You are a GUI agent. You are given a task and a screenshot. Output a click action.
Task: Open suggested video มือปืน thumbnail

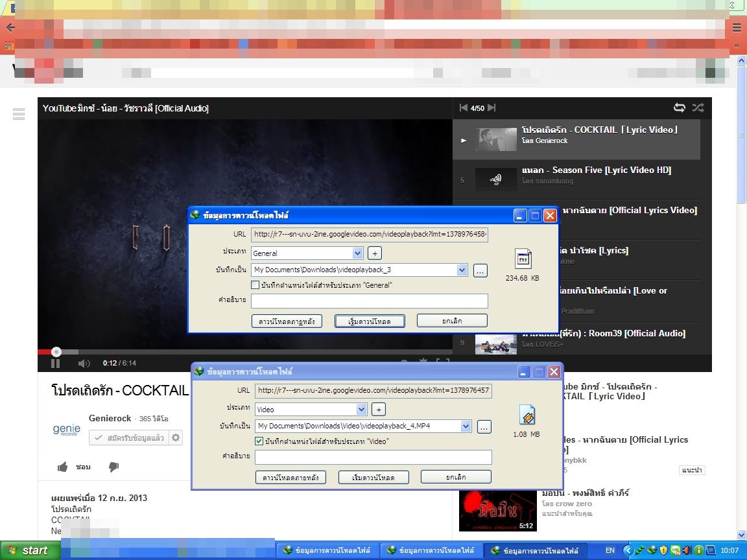tap(498, 511)
